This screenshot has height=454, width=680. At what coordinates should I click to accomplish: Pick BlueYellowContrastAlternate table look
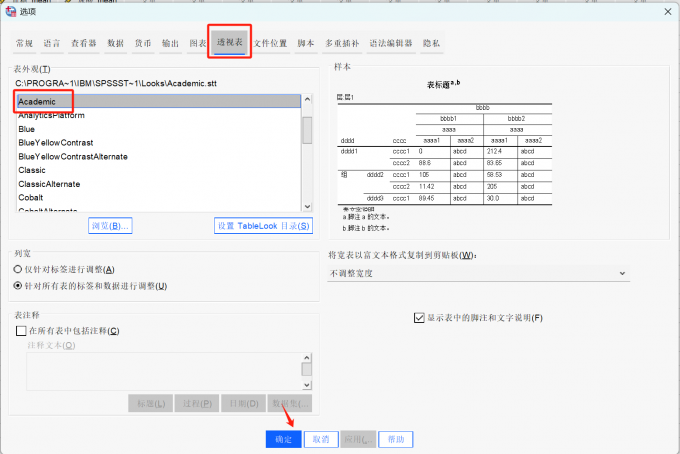pyautogui.click(x=159, y=157)
